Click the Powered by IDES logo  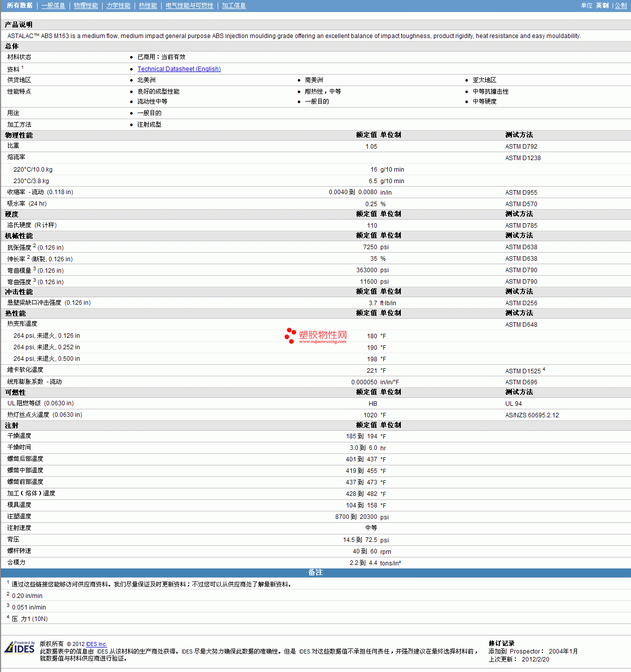20,647
